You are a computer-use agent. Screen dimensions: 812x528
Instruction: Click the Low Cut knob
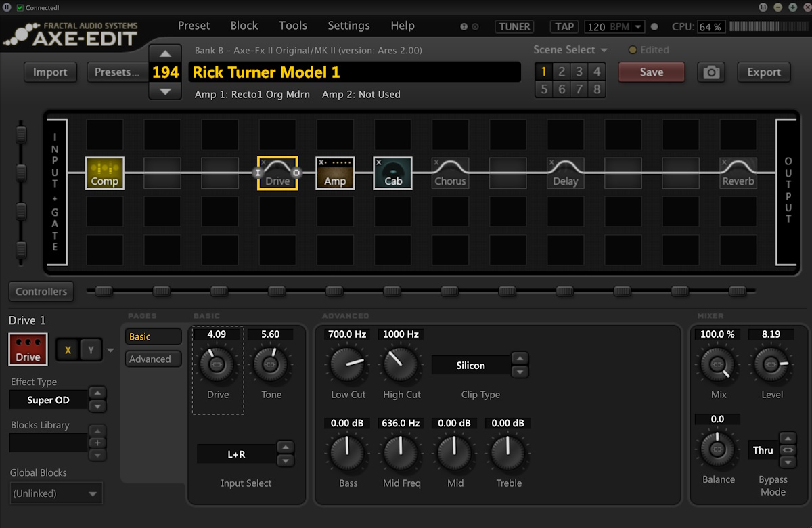[348, 364]
